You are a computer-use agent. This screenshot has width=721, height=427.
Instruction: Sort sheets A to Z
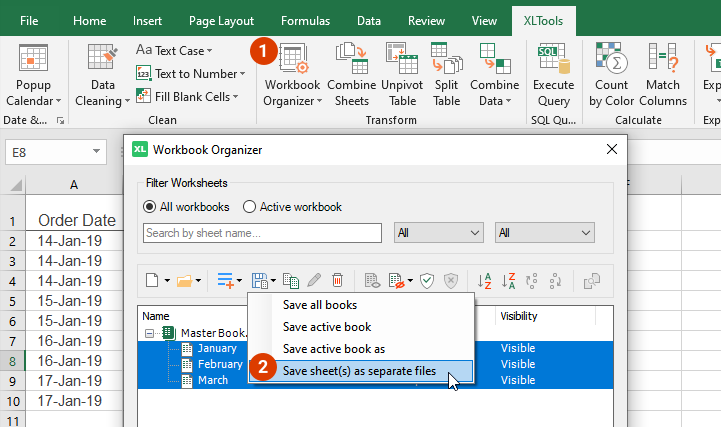[484, 280]
